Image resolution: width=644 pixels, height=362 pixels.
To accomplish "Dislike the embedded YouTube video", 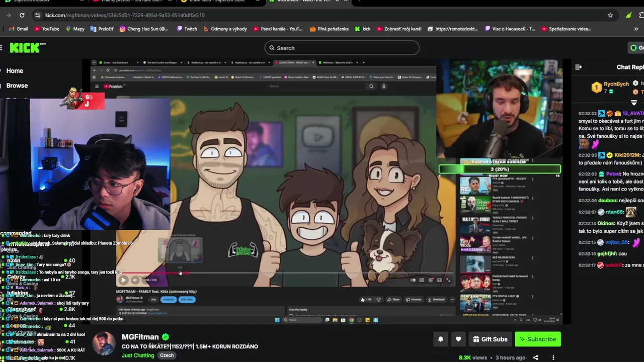I will pos(379,300).
